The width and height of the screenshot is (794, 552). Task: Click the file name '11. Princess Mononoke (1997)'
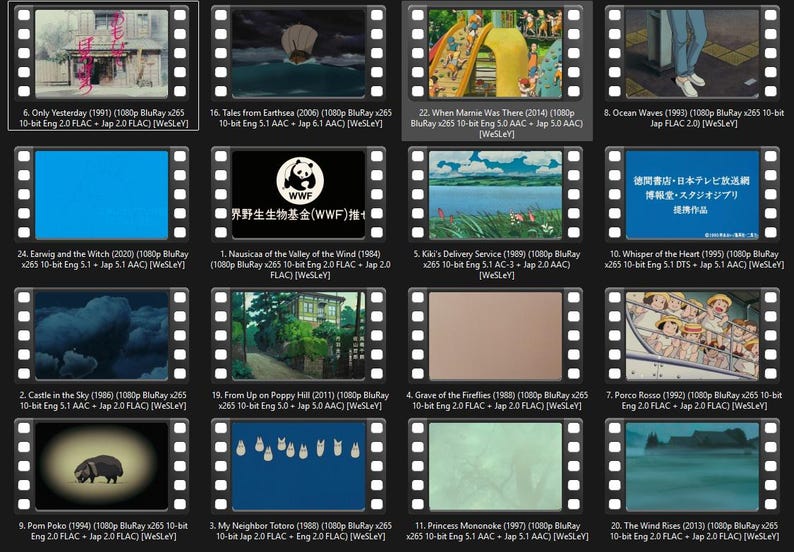pyautogui.click(x=497, y=531)
